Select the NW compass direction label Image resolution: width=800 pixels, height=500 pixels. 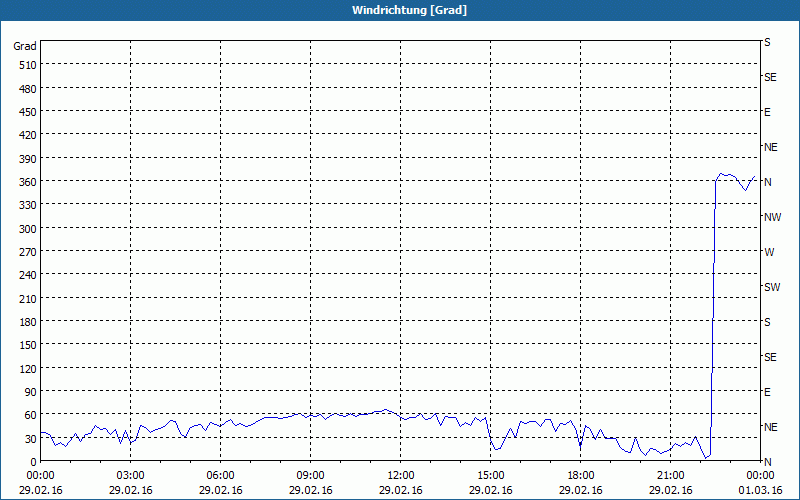click(x=772, y=217)
